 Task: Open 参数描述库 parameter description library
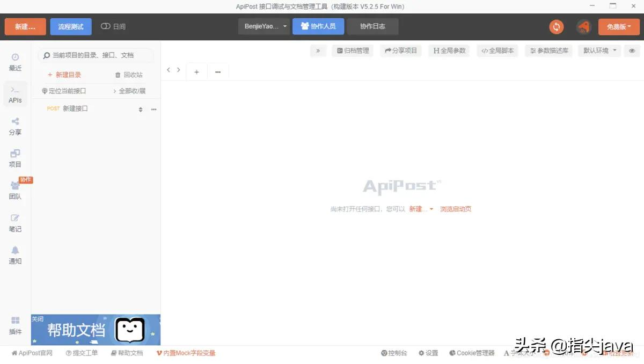(548, 51)
